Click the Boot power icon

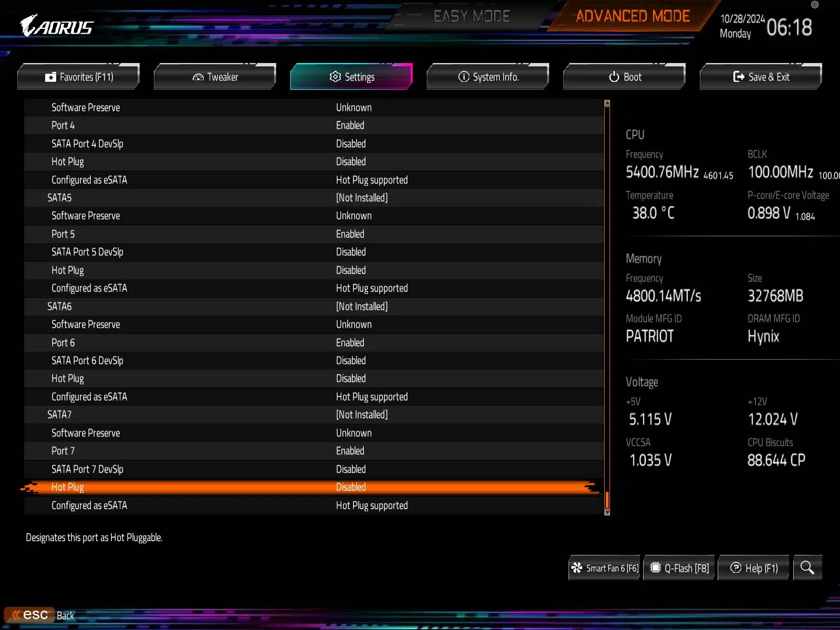[x=614, y=77]
